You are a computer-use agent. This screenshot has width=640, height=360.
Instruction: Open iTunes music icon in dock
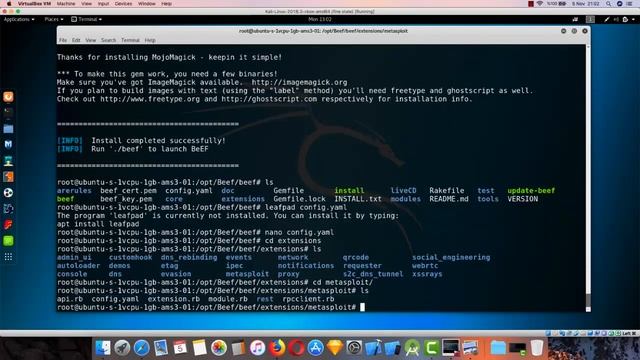click(257, 348)
